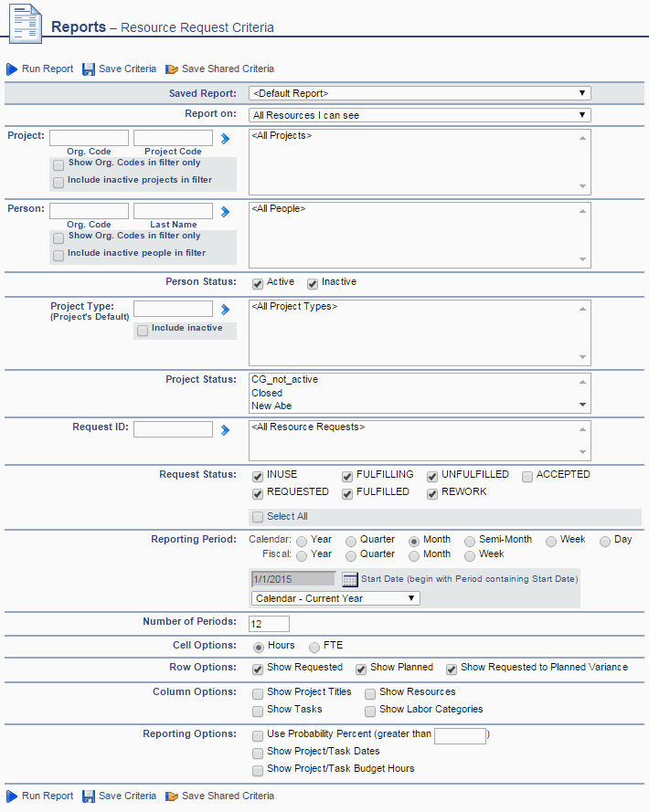Click the top Save Shared Criteria folder icon
This screenshot has width=649, height=812.
point(172,69)
